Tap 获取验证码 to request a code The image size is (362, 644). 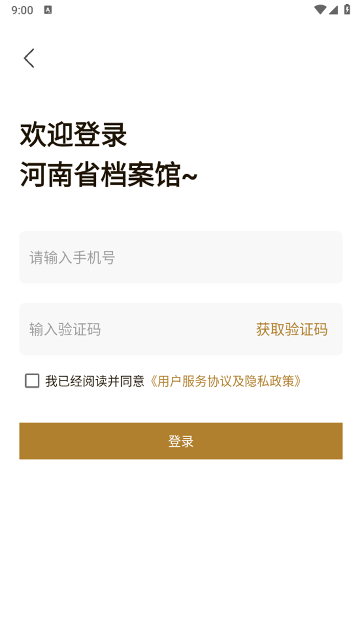point(292,329)
